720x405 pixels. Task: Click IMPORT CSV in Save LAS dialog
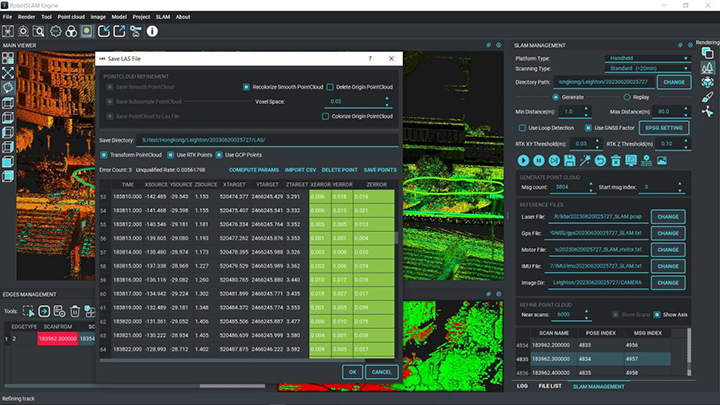pos(300,170)
